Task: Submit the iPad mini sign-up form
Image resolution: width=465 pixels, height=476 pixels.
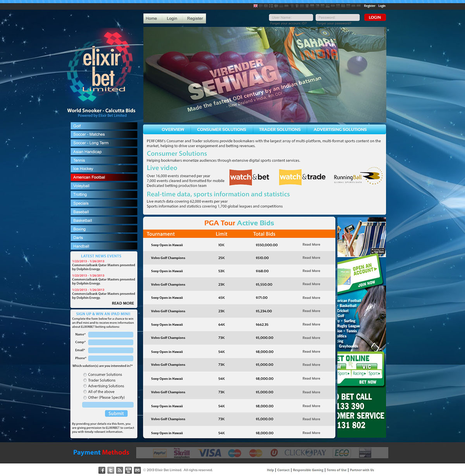Action: 116,414
